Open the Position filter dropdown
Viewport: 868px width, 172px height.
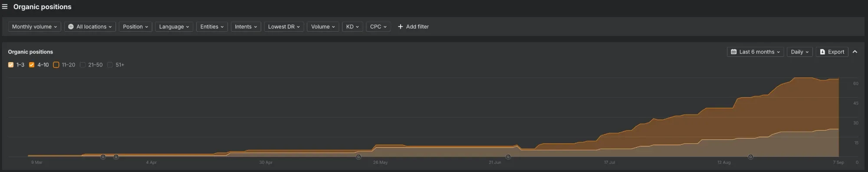[135, 26]
